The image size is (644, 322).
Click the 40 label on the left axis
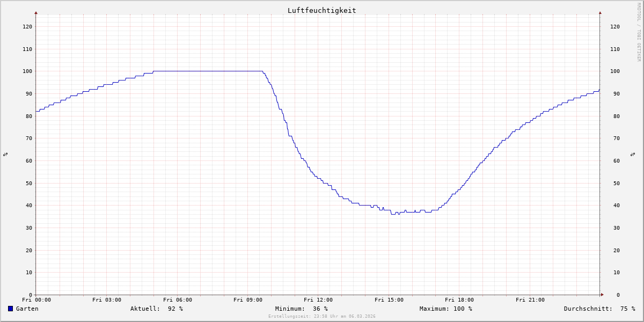click(29, 205)
